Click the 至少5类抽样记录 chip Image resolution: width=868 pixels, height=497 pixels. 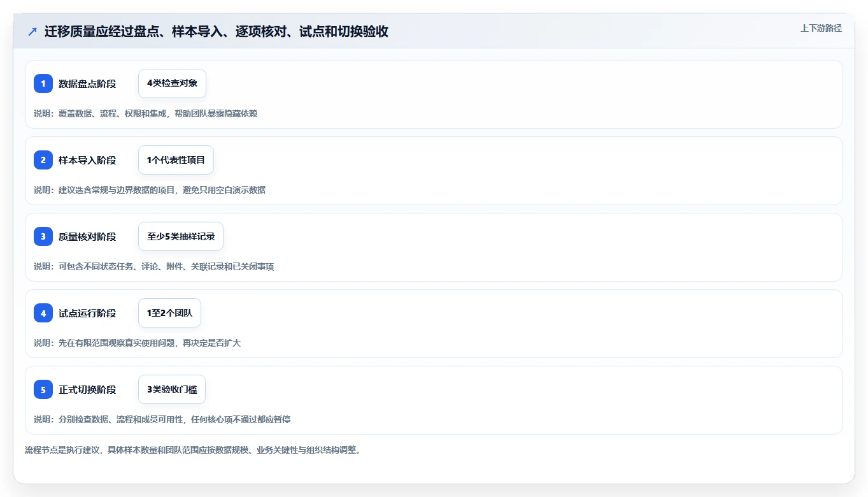click(181, 236)
